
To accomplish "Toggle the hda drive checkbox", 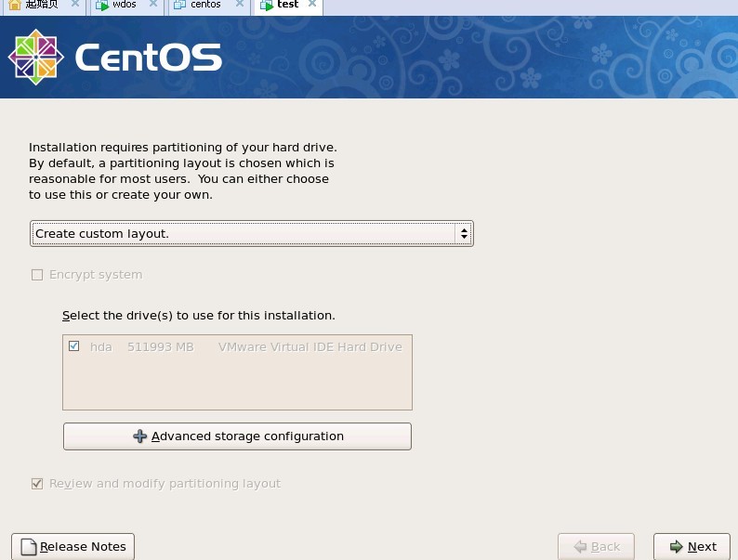I will (x=74, y=346).
